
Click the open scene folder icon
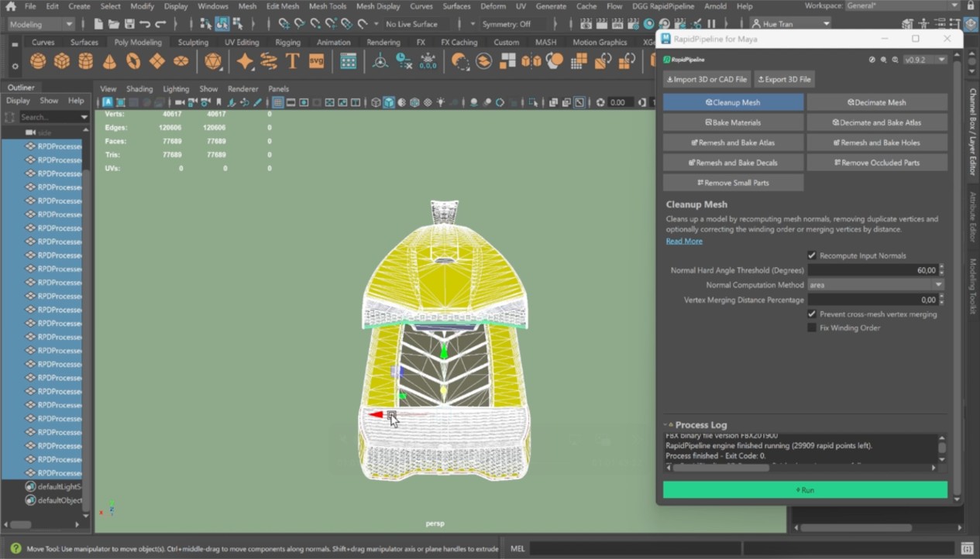coord(115,24)
